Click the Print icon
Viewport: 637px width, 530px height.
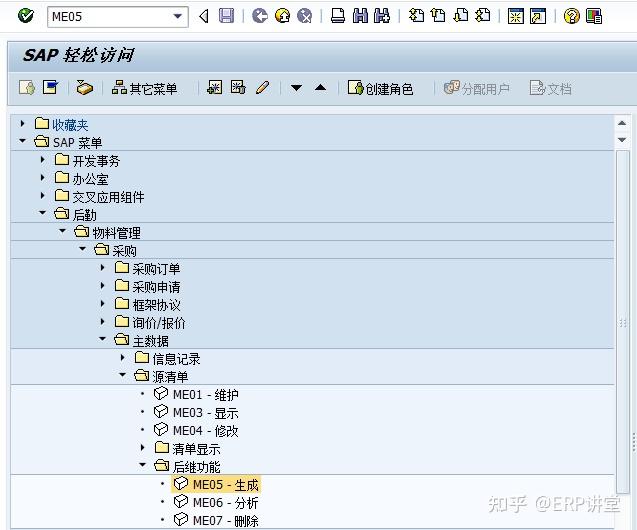(x=338, y=16)
